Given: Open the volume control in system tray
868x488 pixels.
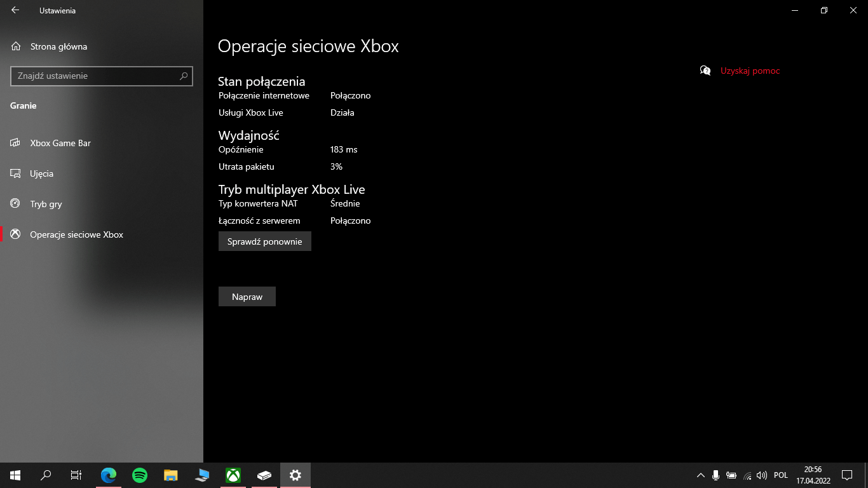Looking at the screenshot, I should point(762,475).
